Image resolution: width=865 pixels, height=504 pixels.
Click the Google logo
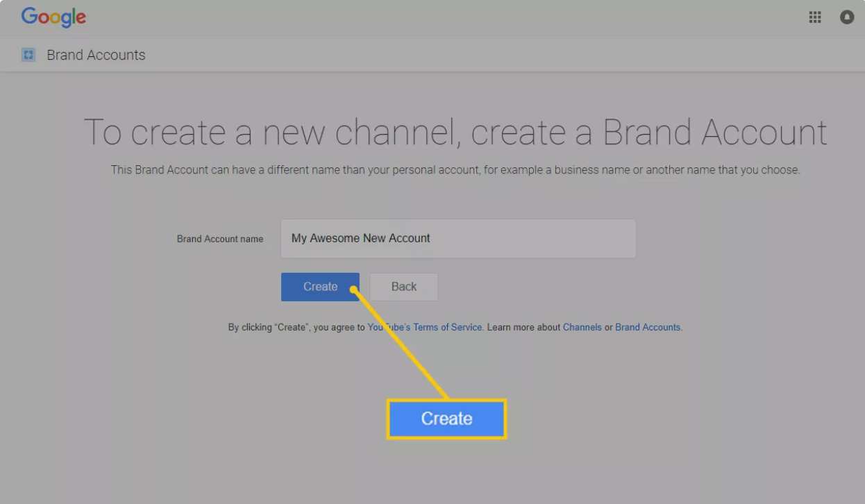[x=53, y=17]
